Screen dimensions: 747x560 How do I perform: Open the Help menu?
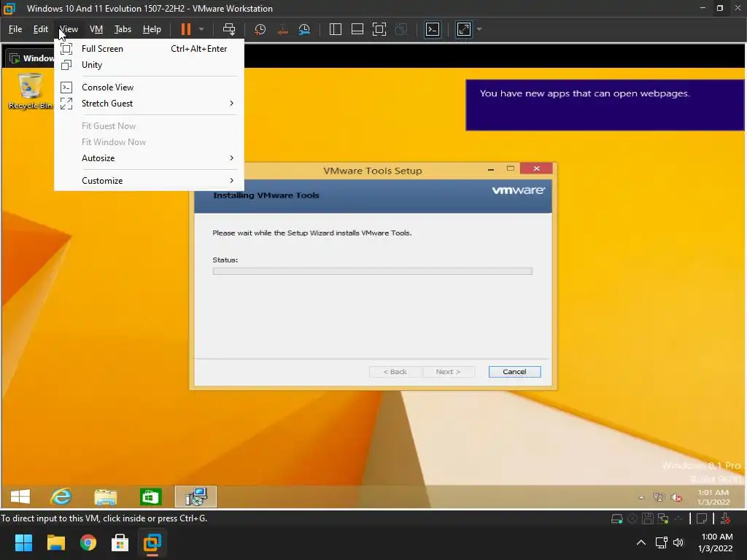(x=152, y=29)
